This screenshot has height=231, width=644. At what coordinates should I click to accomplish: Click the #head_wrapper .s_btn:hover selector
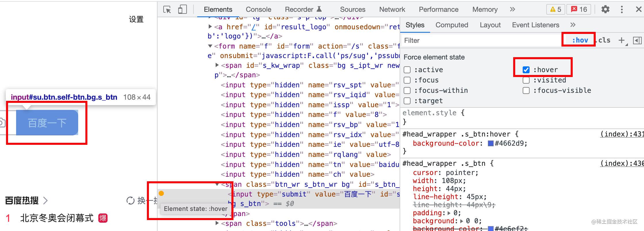point(457,134)
